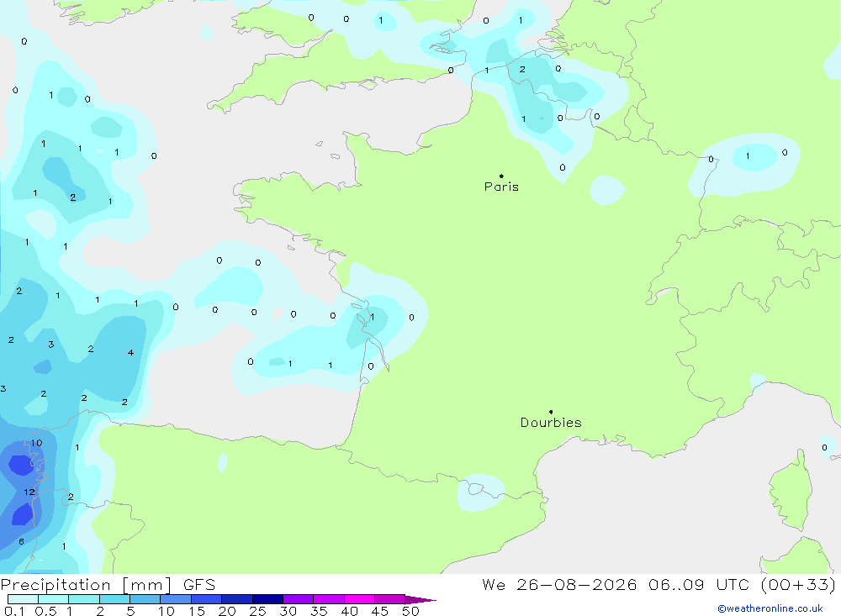
Task: Click the over-50 mm legend arrow tip
Action: (421, 600)
